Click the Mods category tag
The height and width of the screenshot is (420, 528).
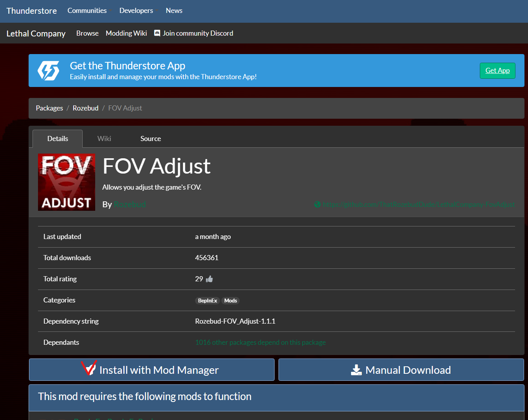click(230, 301)
